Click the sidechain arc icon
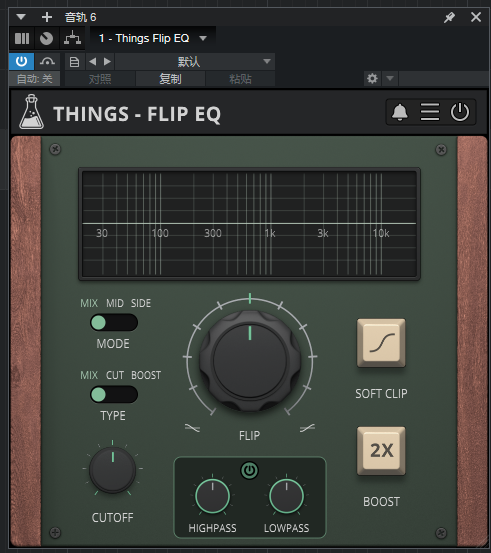Screen dimensions: 491x553 tap(47, 61)
